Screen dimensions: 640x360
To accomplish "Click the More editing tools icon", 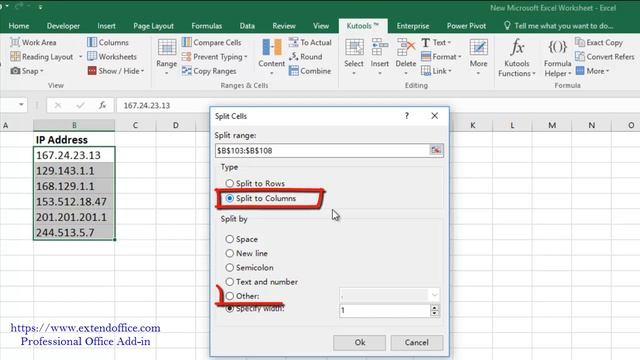I will [x=478, y=48].
